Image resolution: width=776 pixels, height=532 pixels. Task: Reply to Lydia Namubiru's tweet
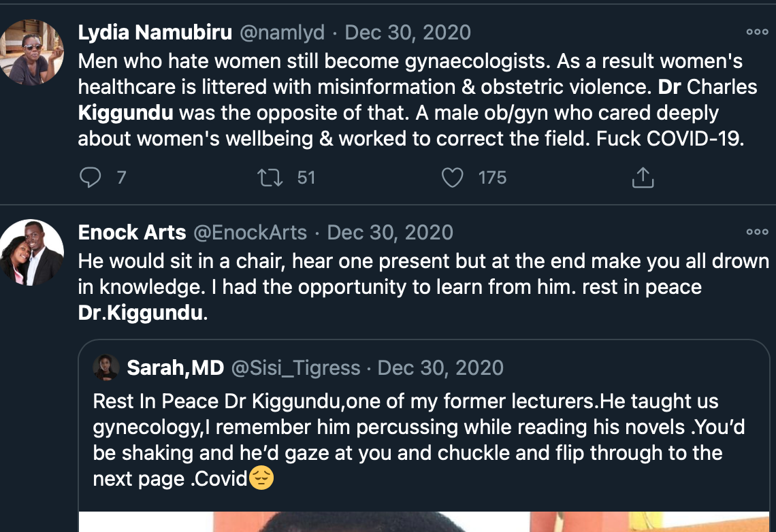tap(90, 178)
